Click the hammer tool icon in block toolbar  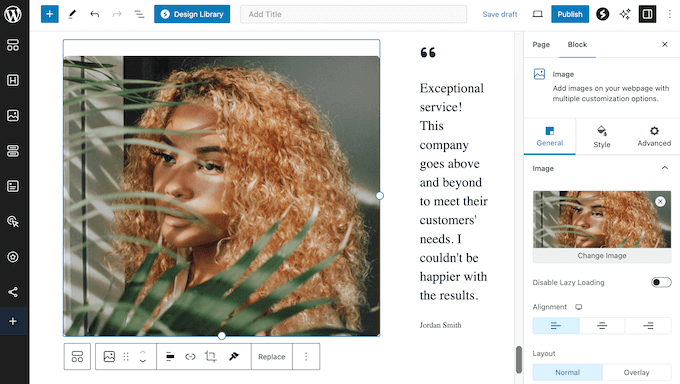pyautogui.click(x=234, y=357)
